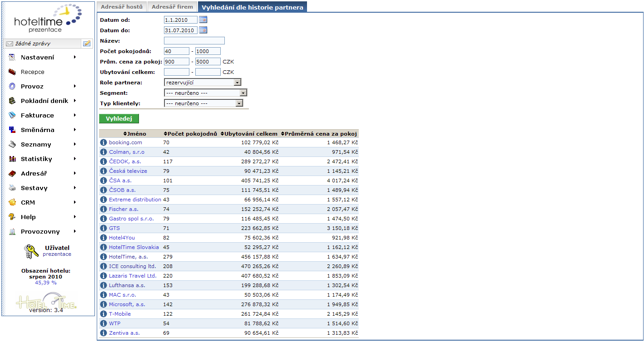The width and height of the screenshot is (644, 342).
Task: Click info icon for HotelTime Slovakia row
Action: coord(104,247)
